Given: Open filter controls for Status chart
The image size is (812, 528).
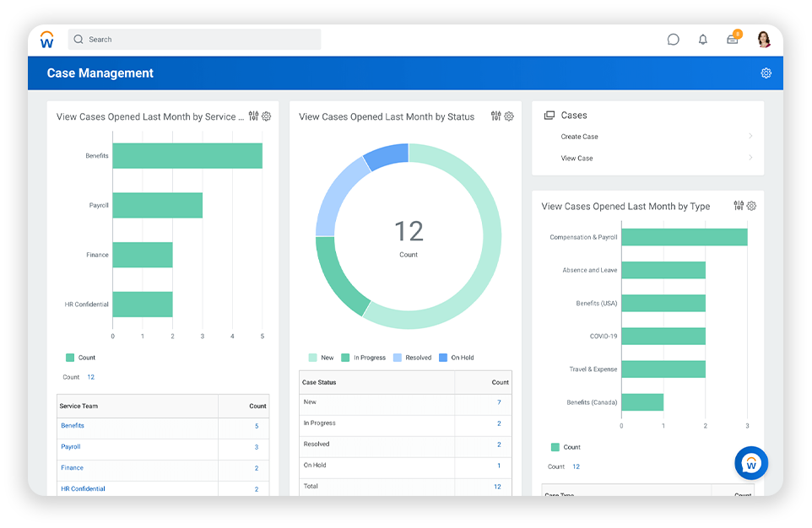Looking at the screenshot, I should tap(495, 116).
